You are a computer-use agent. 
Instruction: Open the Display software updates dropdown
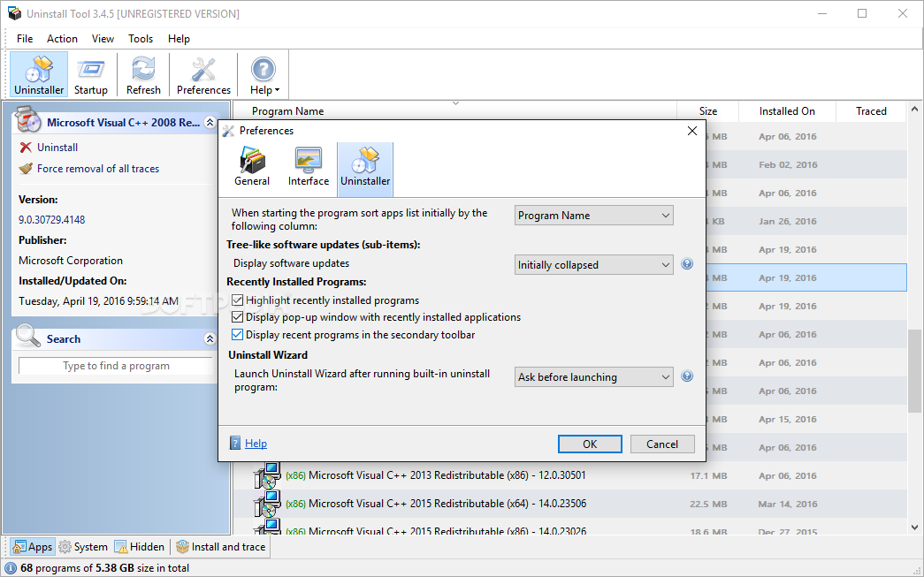tap(593, 265)
